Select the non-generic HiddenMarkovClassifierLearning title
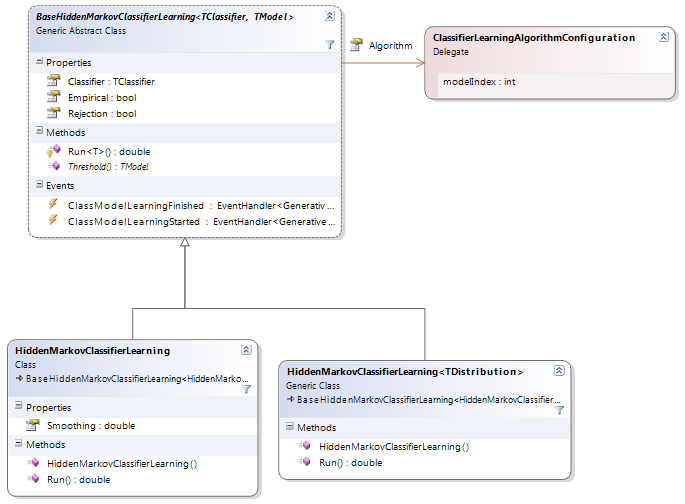The width and height of the screenshot is (685, 504). coord(93,351)
